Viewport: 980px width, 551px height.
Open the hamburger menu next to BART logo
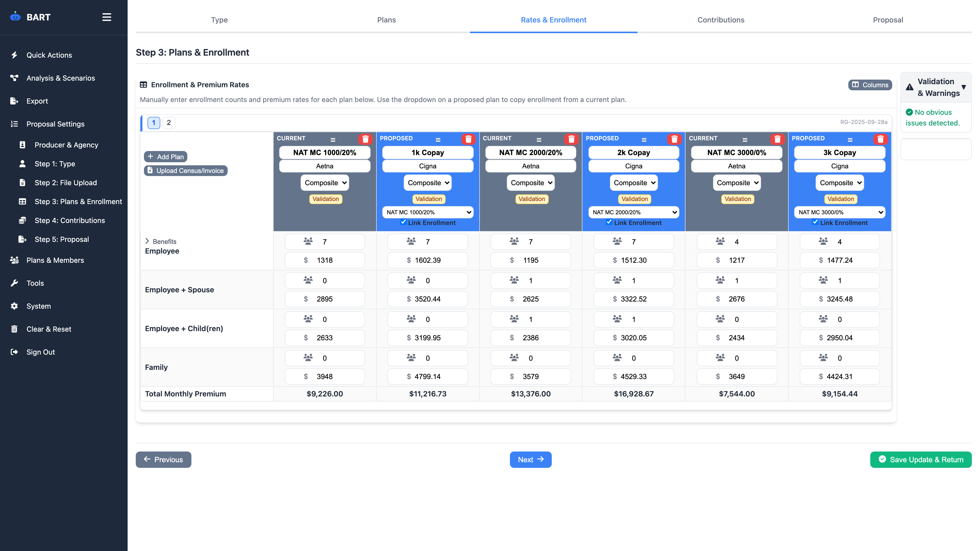(x=106, y=17)
